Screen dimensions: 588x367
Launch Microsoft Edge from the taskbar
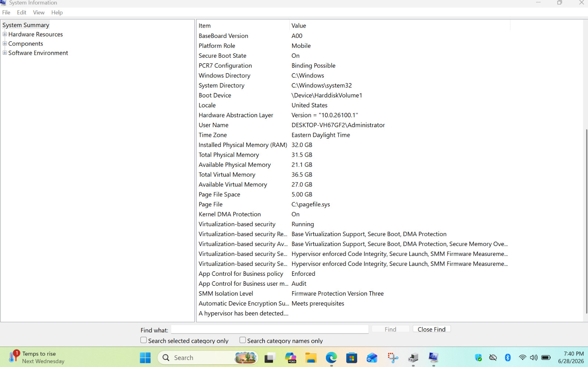331,357
